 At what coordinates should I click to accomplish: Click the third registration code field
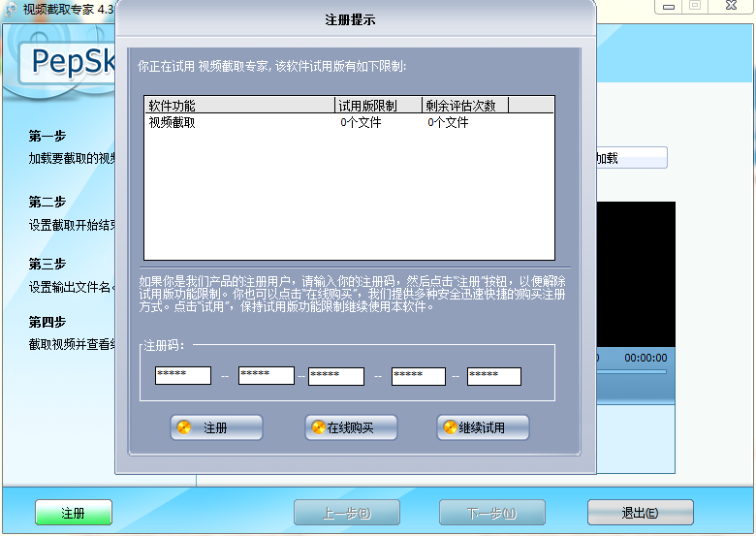click(x=336, y=376)
